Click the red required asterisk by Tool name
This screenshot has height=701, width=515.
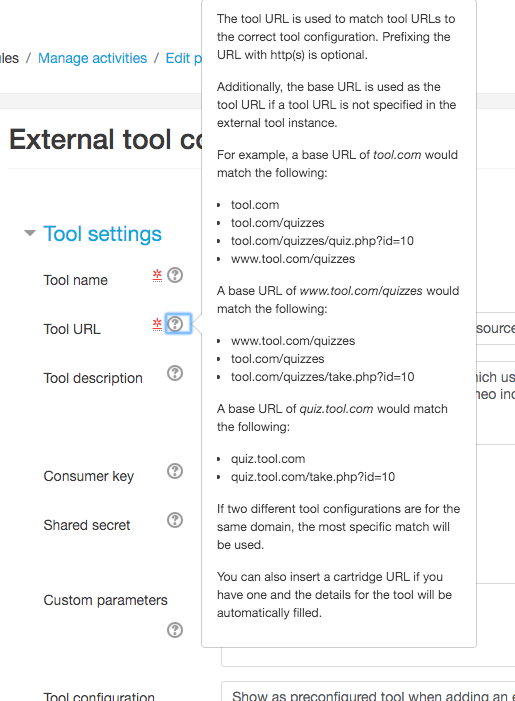157,275
